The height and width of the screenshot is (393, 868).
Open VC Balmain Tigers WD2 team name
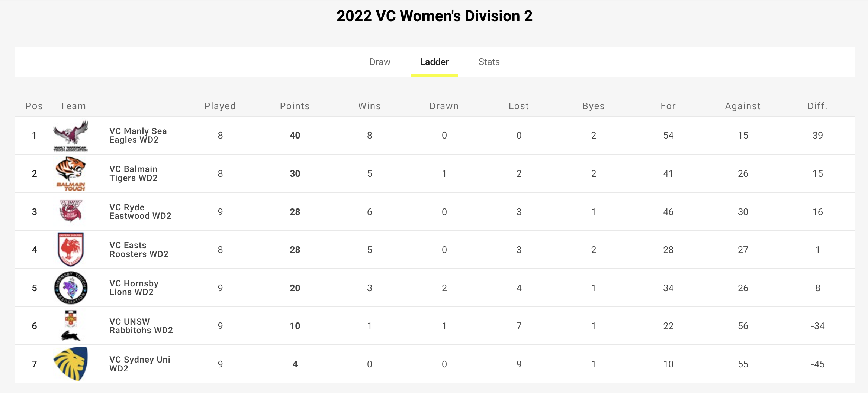coord(134,173)
